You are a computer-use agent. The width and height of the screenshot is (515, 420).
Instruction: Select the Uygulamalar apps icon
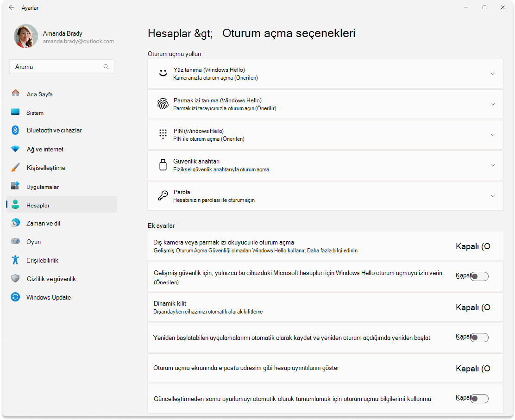(15, 186)
